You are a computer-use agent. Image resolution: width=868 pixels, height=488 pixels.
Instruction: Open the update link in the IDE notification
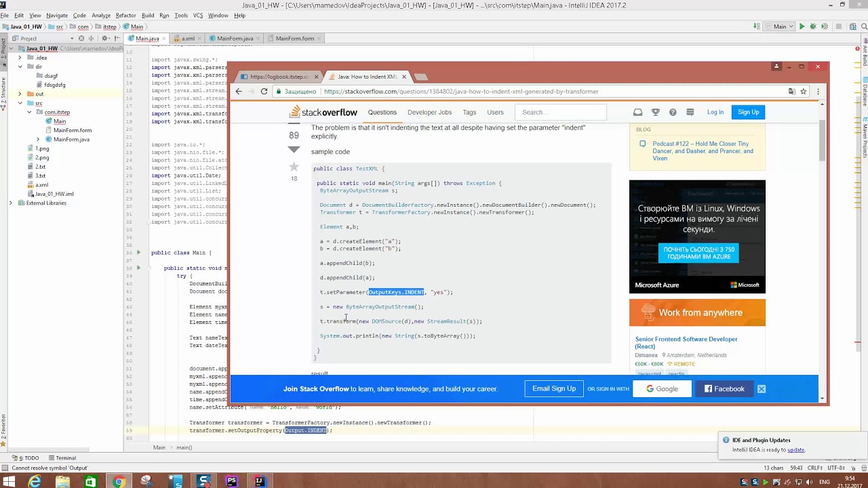coord(795,450)
